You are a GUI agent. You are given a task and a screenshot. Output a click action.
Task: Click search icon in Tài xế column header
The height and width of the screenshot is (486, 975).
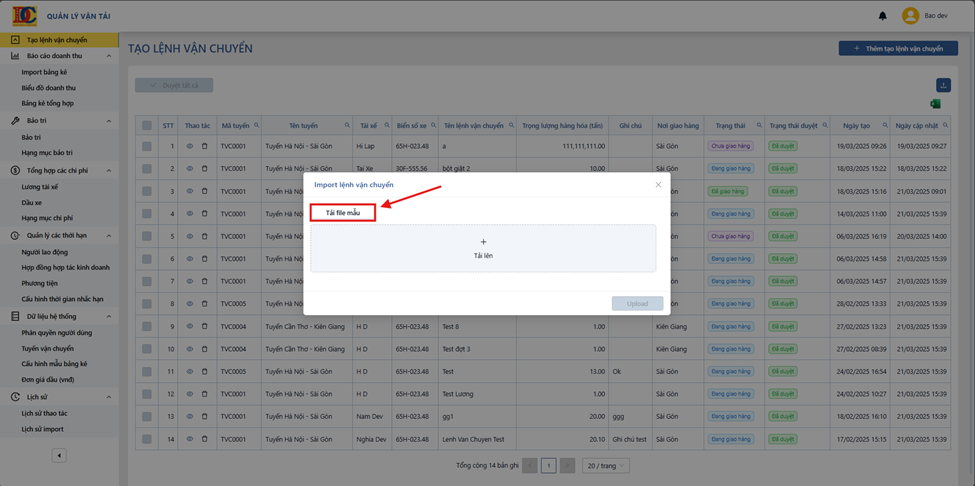point(387,125)
